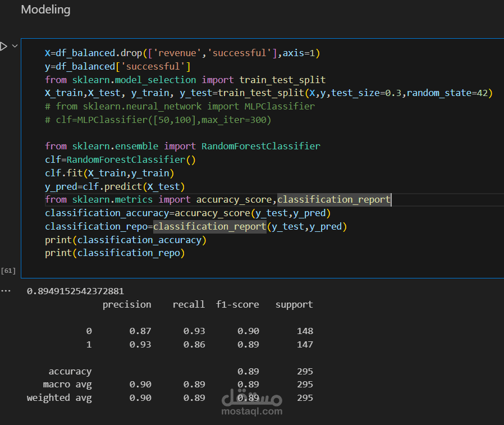The image size is (504, 425).
Task: Click the weighted avg row label
Action: 59,398
